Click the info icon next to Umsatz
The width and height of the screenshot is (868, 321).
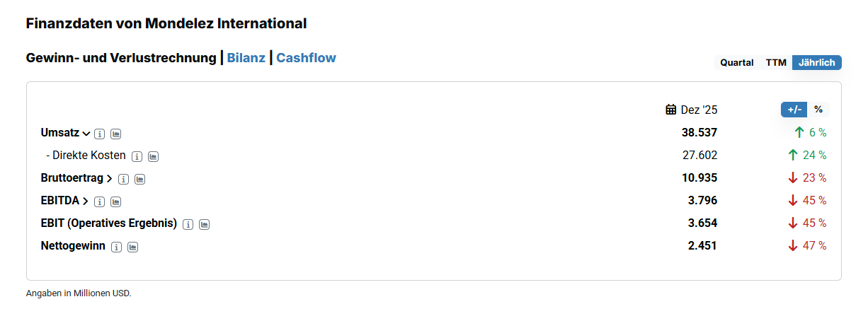tap(100, 134)
